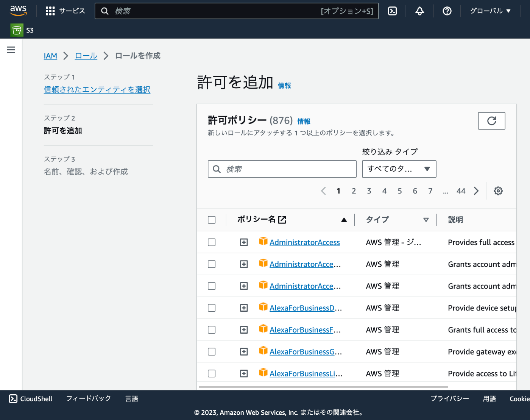Open プライバシー link in footer

(450, 398)
